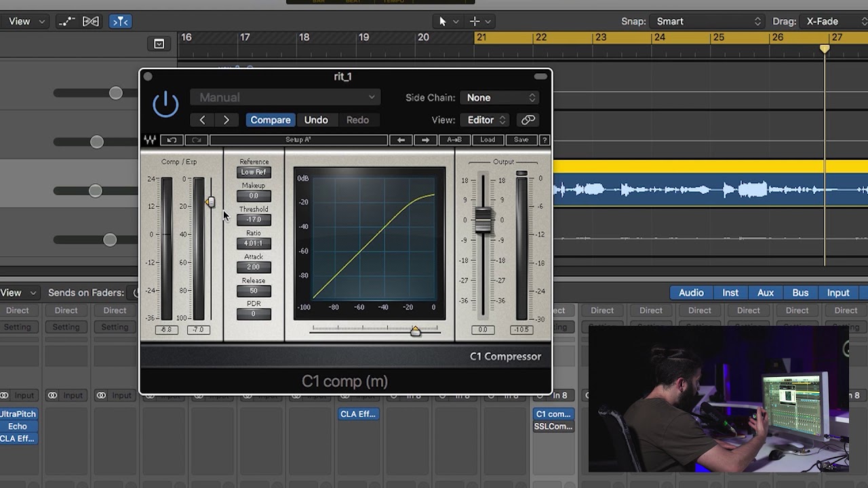Open the SSLCom plugin slot
Screen dimensions: 868x488
pos(553,426)
